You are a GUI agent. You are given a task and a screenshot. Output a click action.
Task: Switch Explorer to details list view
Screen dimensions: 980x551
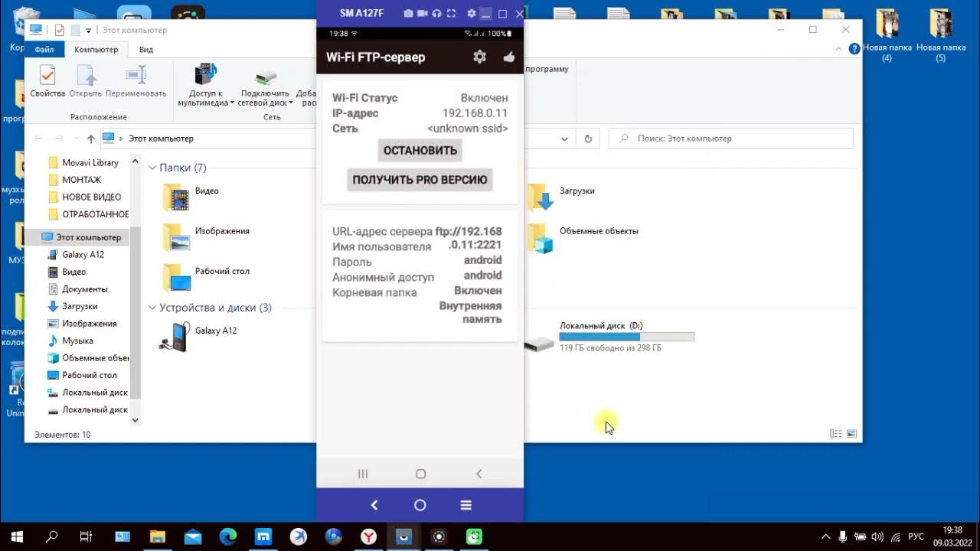point(836,434)
